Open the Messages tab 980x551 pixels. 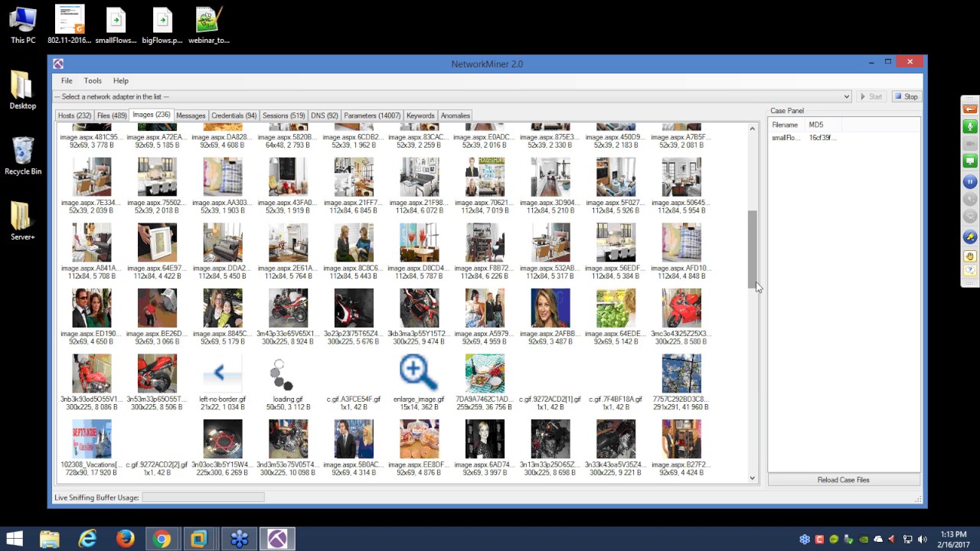tap(191, 116)
